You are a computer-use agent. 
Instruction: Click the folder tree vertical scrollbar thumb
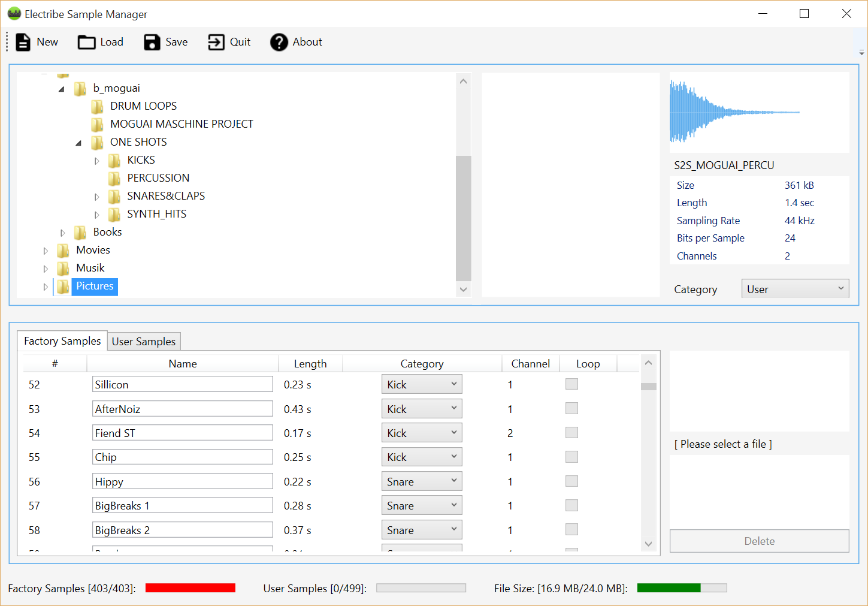point(463,218)
